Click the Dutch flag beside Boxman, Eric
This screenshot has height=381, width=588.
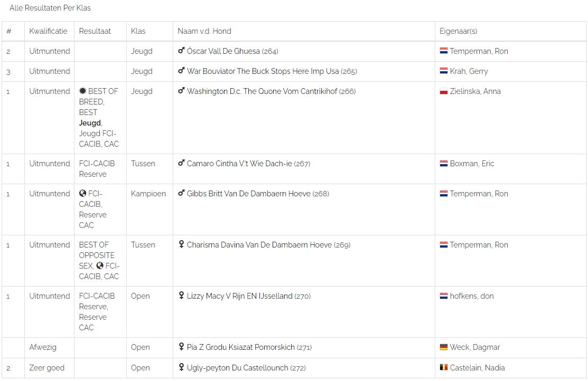444,164
